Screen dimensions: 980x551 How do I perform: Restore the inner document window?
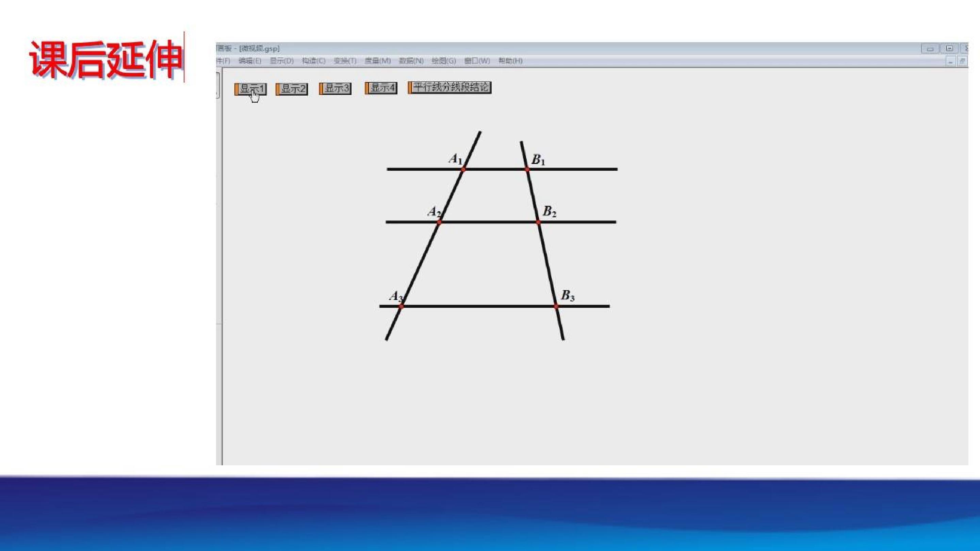tap(962, 62)
